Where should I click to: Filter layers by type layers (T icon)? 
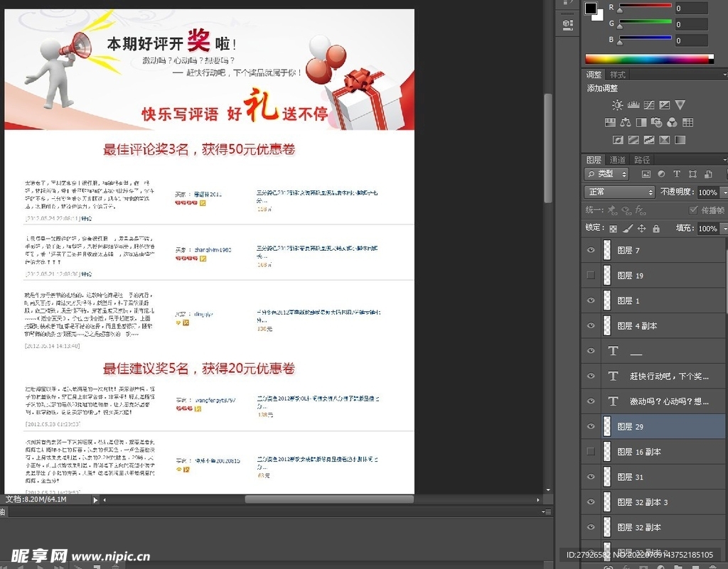pos(677,174)
